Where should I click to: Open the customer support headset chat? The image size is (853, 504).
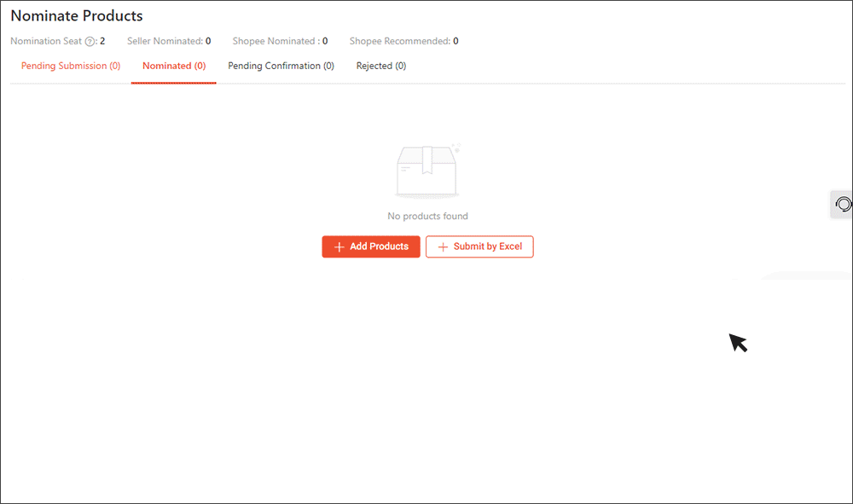(x=843, y=205)
